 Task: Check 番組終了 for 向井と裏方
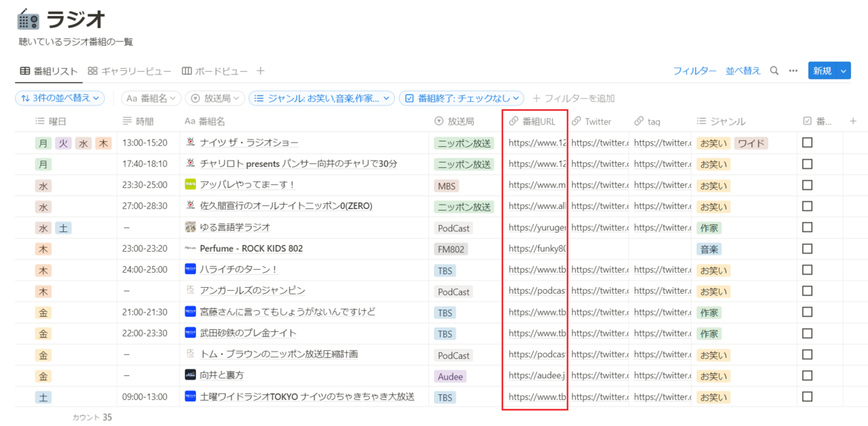pos(807,375)
